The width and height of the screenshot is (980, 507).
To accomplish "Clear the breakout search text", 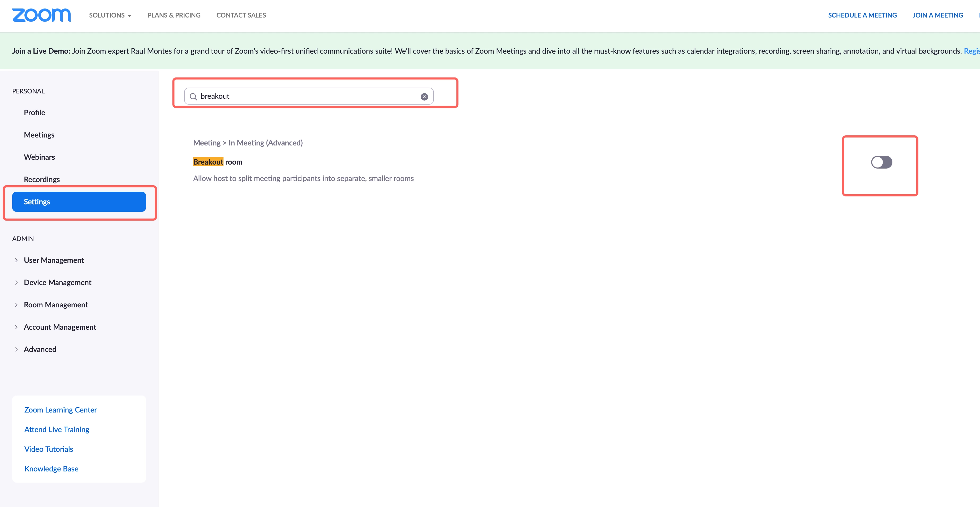I will [x=424, y=97].
